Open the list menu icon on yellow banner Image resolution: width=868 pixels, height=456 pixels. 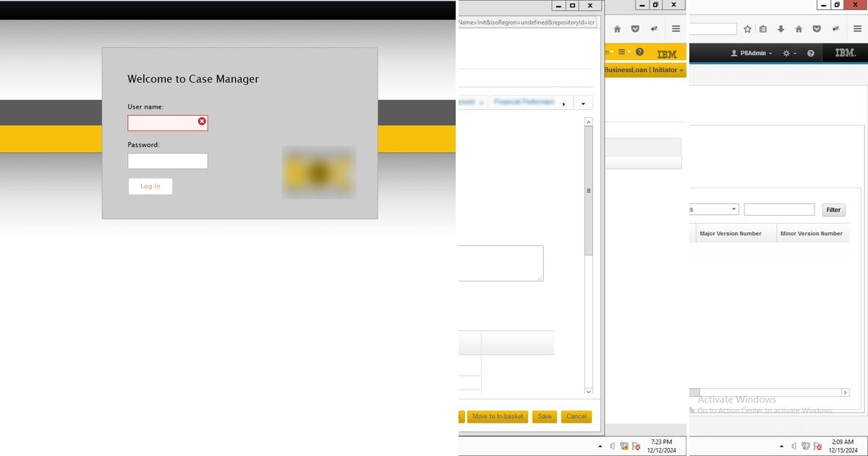pyautogui.click(x=624, y=52)
